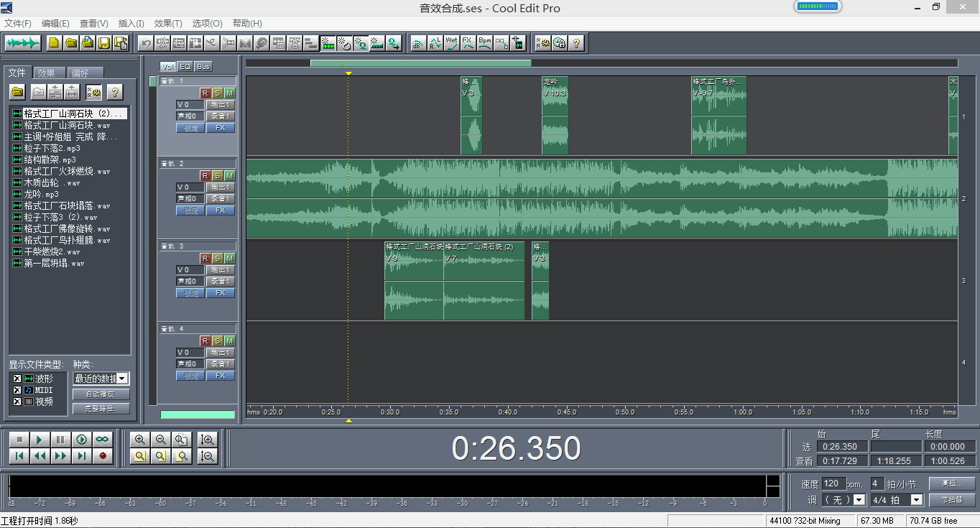Jump to the beginning transport button
This screenshot has width=980, height=528.
(x=19, y=455)
